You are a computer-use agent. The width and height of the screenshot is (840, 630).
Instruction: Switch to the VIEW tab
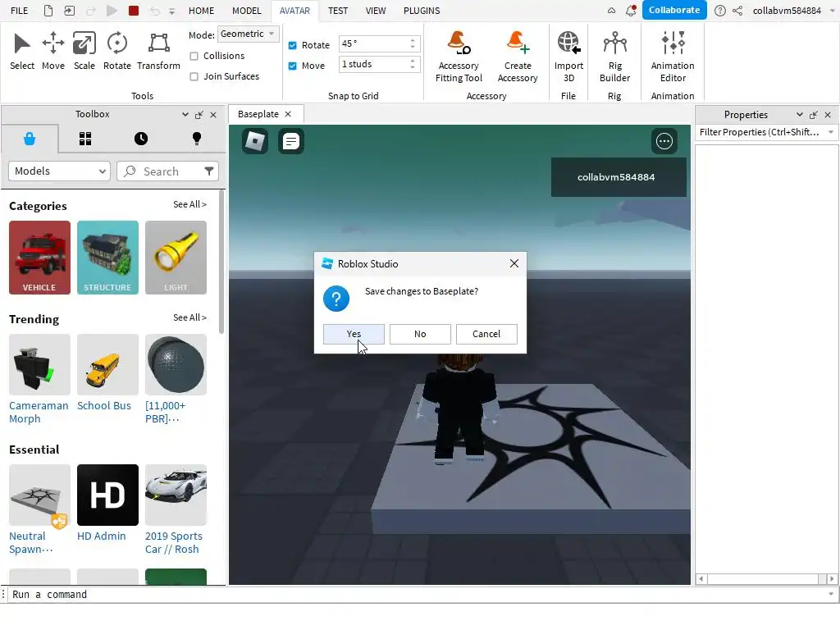click(x=376, y=10)
